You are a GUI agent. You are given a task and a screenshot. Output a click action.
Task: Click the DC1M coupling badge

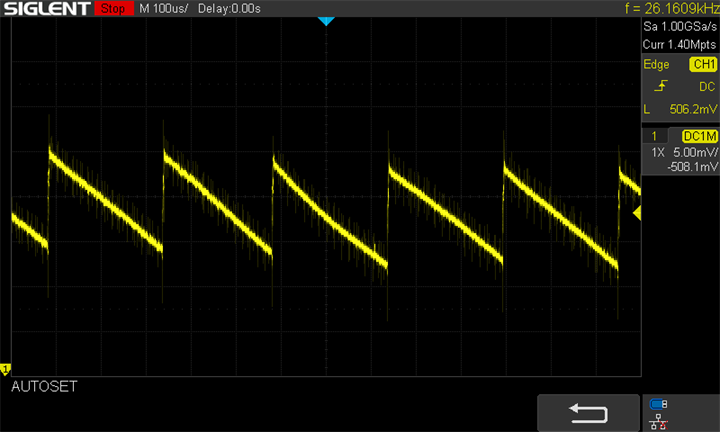[x=699, y=136]
